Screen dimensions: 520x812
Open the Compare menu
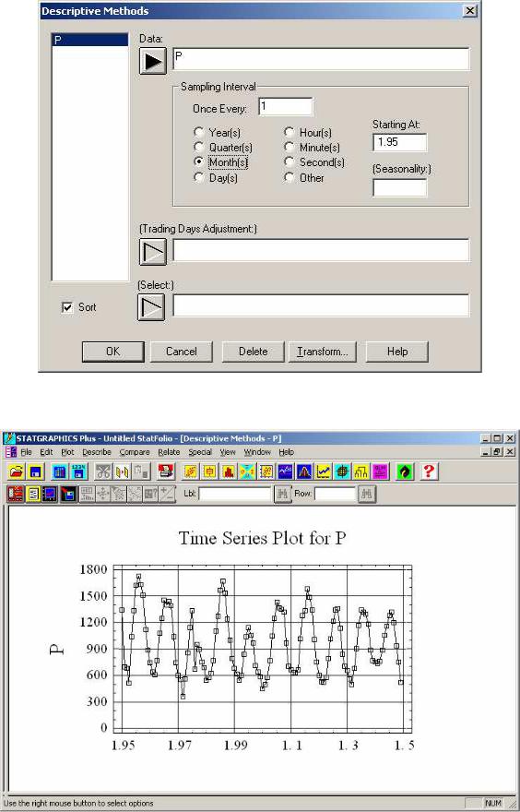click(x=135, y=451)
